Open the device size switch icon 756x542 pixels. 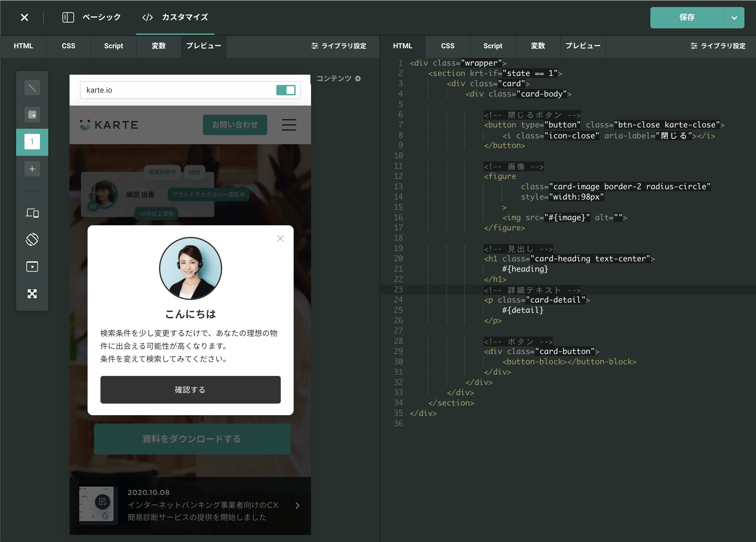click(x=32, y=212)
